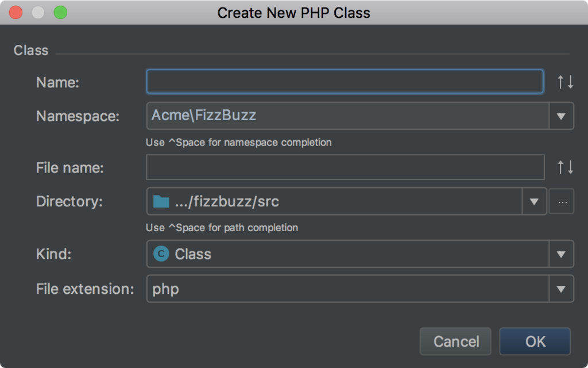Click the folder icon in Directory field
588x368 pixels.
[x=161, y=202]
